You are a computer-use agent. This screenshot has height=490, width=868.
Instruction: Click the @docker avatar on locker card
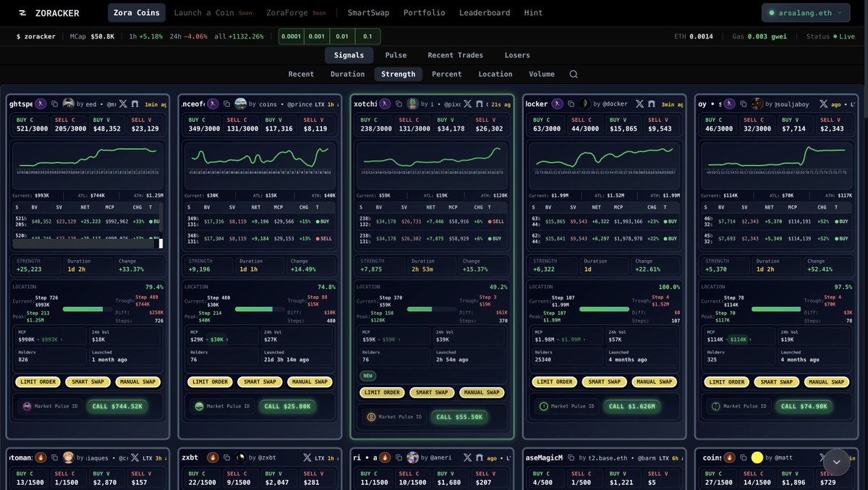tap(587, 104)
